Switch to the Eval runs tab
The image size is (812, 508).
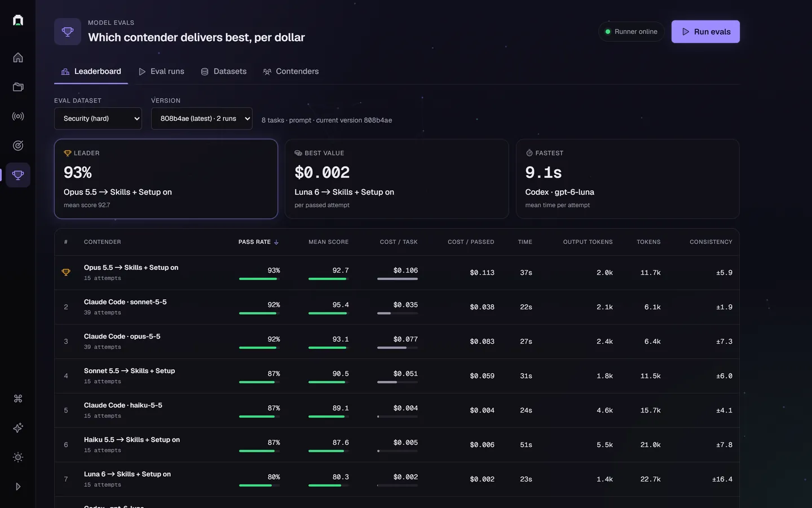tap(162, 72)
